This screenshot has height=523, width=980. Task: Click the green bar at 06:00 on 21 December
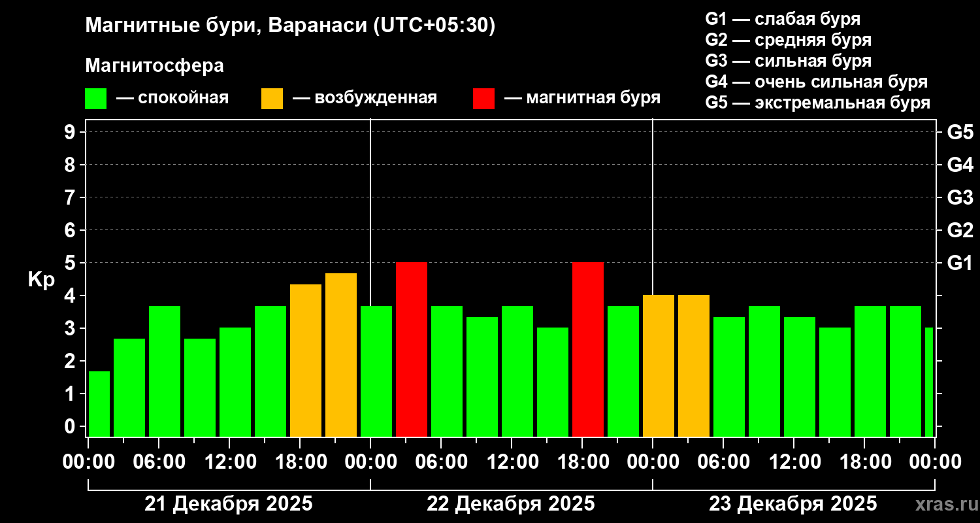pyautogui.click(x=165, y=371)
